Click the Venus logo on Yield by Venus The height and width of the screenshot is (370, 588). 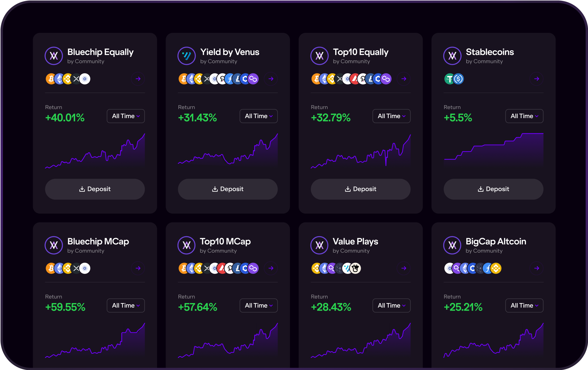point(186,56)
